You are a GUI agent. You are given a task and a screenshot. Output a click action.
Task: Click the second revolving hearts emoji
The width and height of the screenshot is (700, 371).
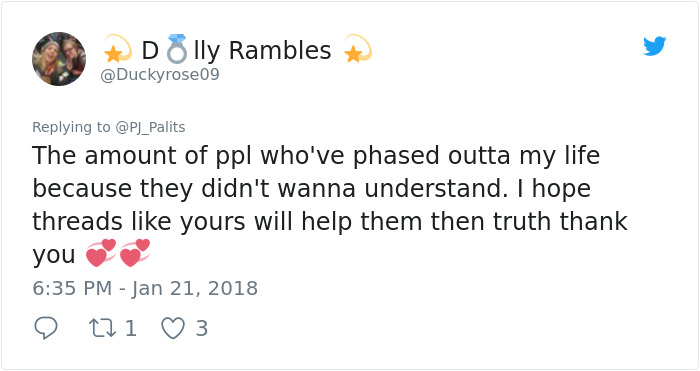click(135, 253)
